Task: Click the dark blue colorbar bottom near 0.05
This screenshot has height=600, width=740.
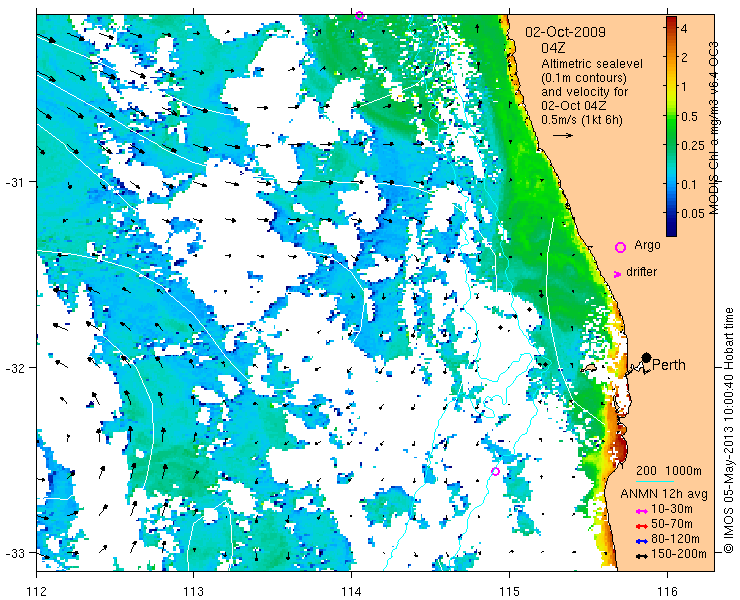Action: point(671,224)
